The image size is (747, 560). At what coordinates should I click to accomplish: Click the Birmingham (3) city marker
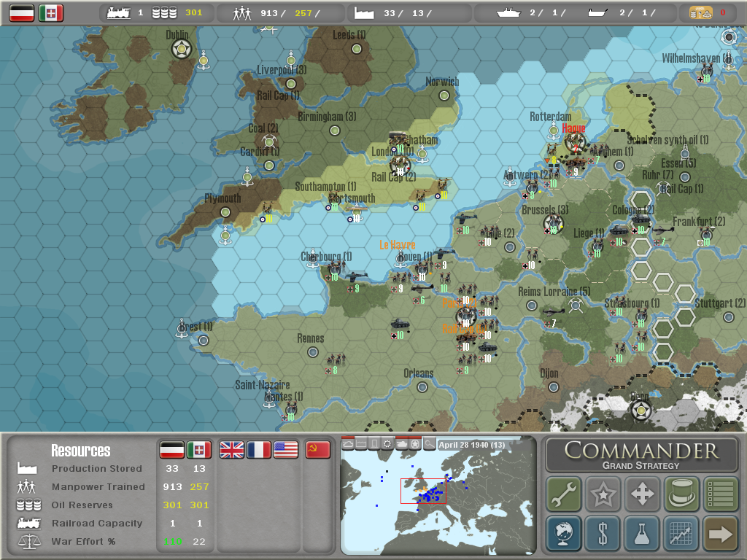coord(335,131)
